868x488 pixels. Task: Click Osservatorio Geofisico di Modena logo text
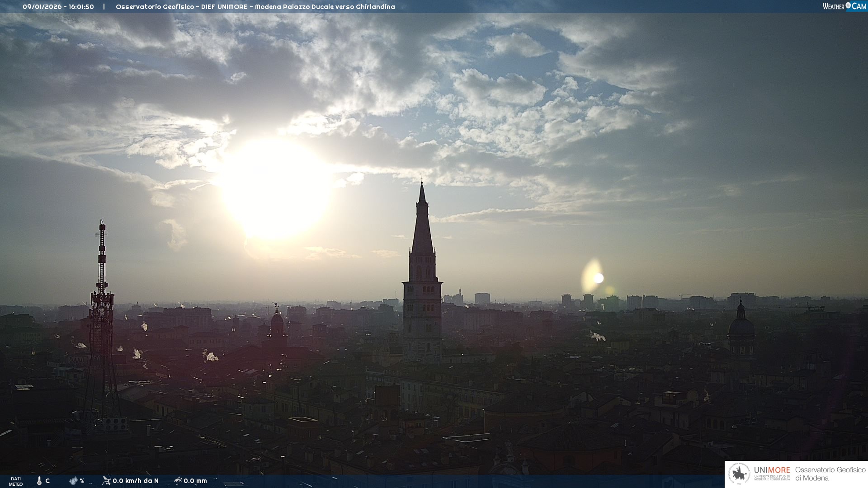pyautogui.click(x=830, y=474)
